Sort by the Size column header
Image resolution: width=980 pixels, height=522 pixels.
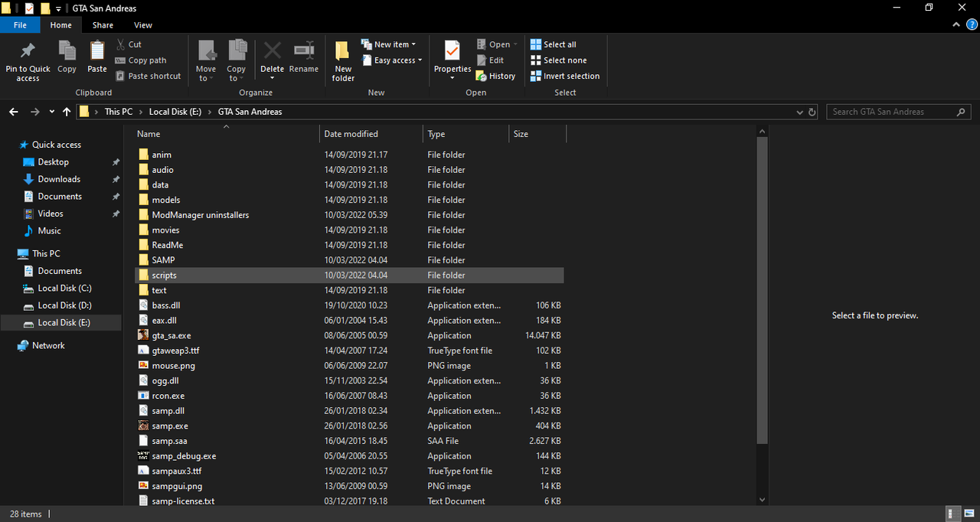coord(537,134)
